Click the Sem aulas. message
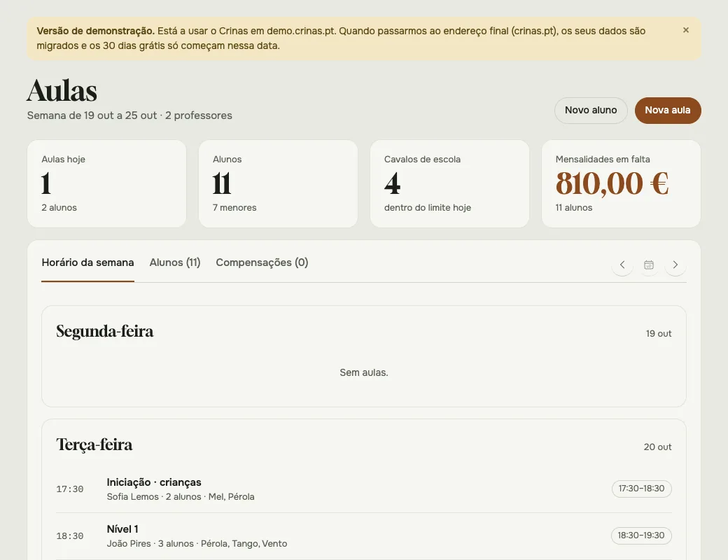This screenshot has height=560, width=728. [364, 372]
